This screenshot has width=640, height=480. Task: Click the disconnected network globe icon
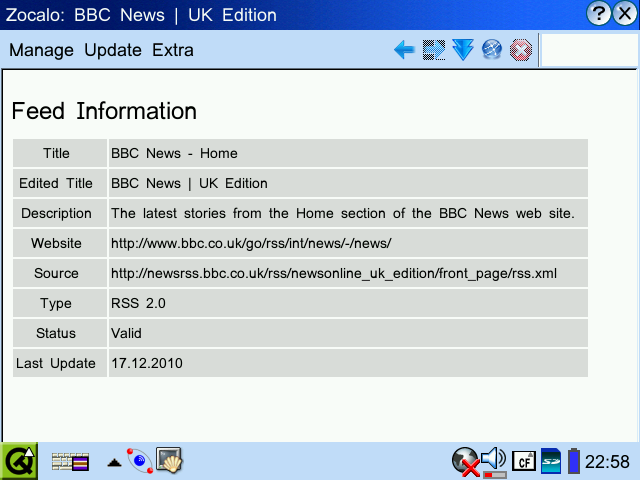tap(465, 461)
